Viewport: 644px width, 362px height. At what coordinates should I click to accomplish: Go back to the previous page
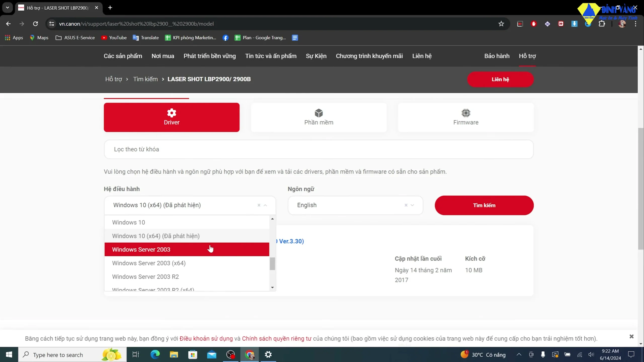8,24
